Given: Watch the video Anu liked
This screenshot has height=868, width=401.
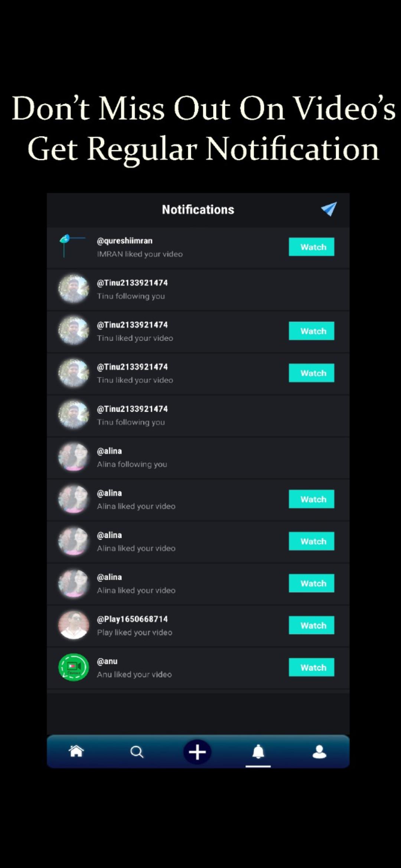Looking at the screenshot, I should (312, 667).
